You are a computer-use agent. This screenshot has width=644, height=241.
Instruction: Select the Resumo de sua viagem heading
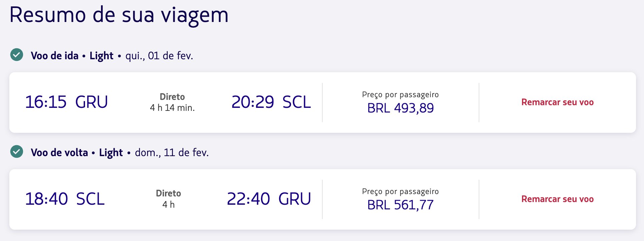pos(119,15)
